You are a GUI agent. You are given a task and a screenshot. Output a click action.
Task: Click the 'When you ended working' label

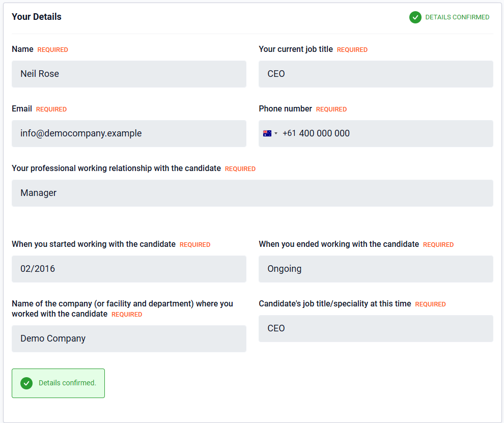[x=339, y=244]
